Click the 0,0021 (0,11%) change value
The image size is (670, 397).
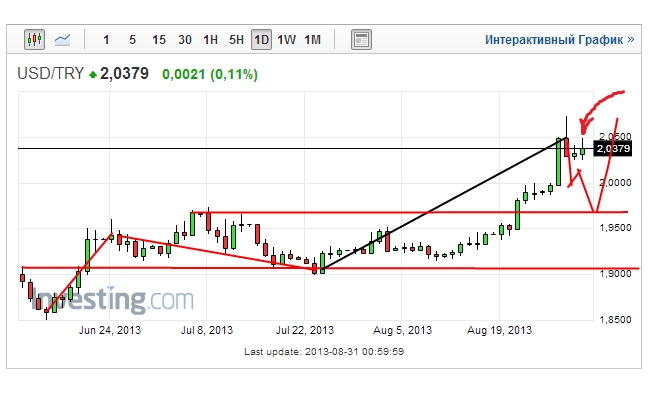click(210, 74)
